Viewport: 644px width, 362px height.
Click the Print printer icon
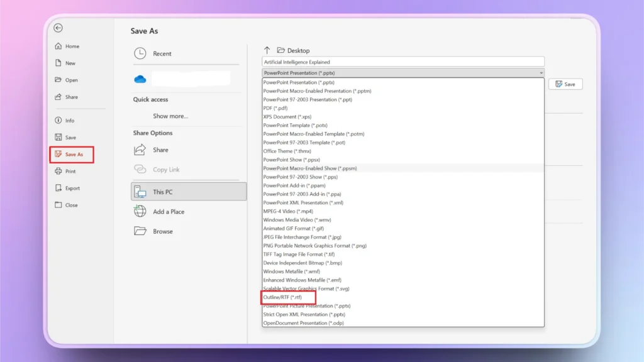click(x=58, y=171)
